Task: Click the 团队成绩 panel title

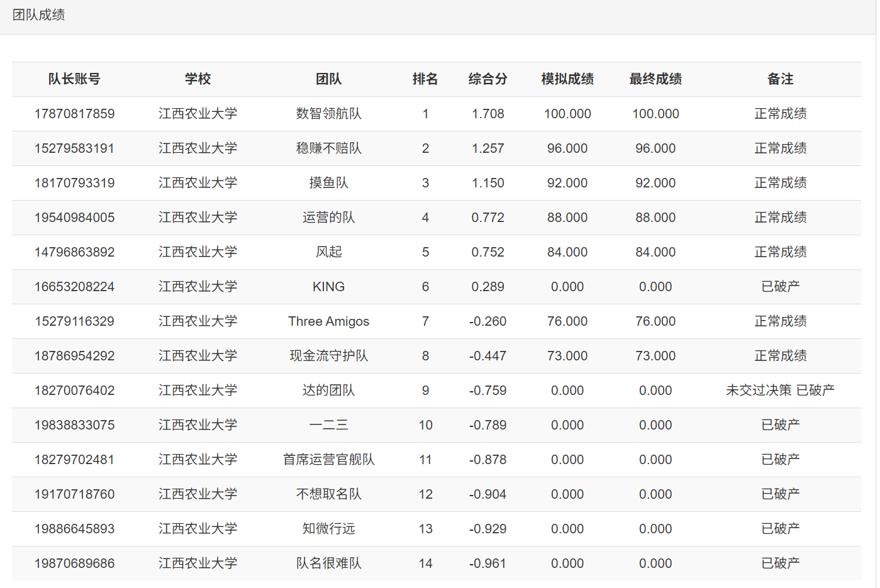Action: pyautogui.click(x=39, y=15)
